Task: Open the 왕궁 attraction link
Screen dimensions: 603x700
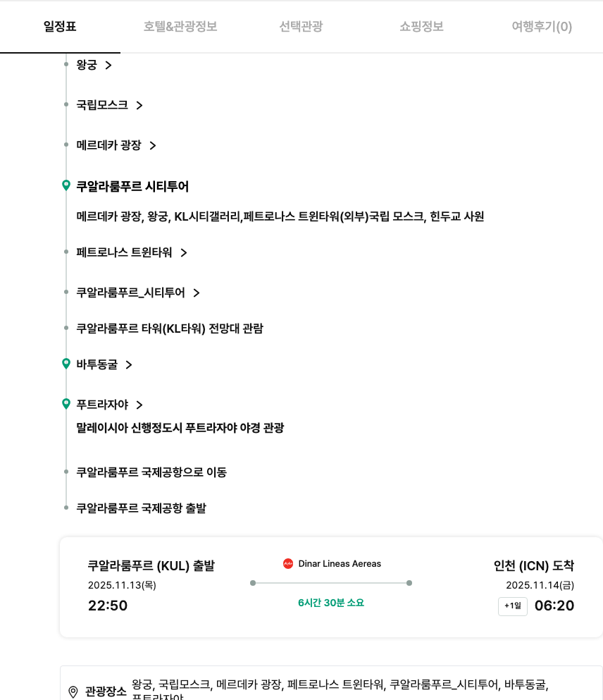Action: tap(87, 65)
